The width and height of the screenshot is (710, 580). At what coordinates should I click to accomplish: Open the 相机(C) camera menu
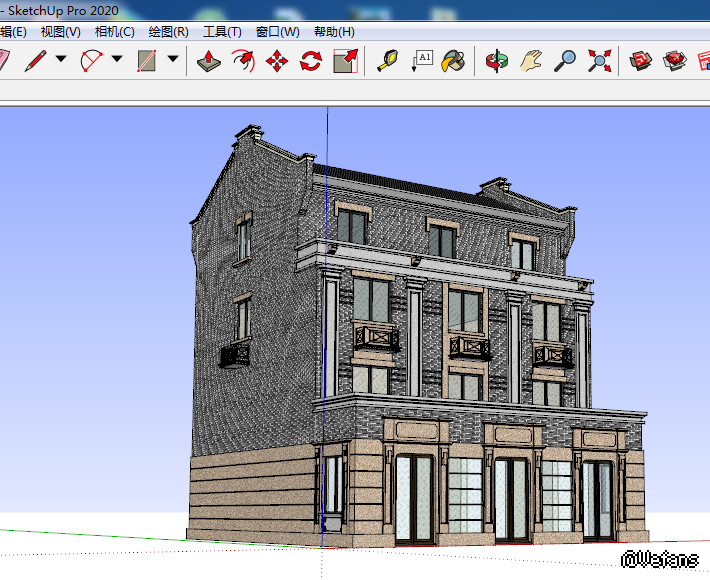click(x=114, y=32)
